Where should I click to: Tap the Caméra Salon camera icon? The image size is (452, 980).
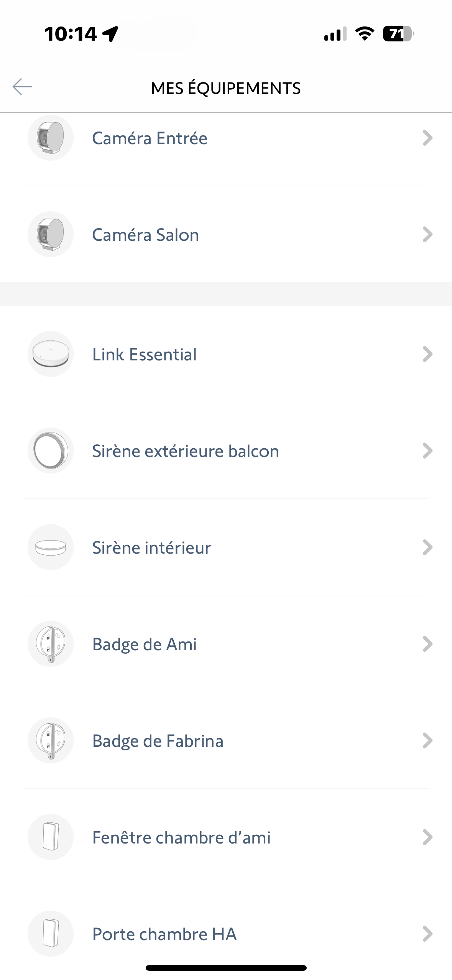51,235
